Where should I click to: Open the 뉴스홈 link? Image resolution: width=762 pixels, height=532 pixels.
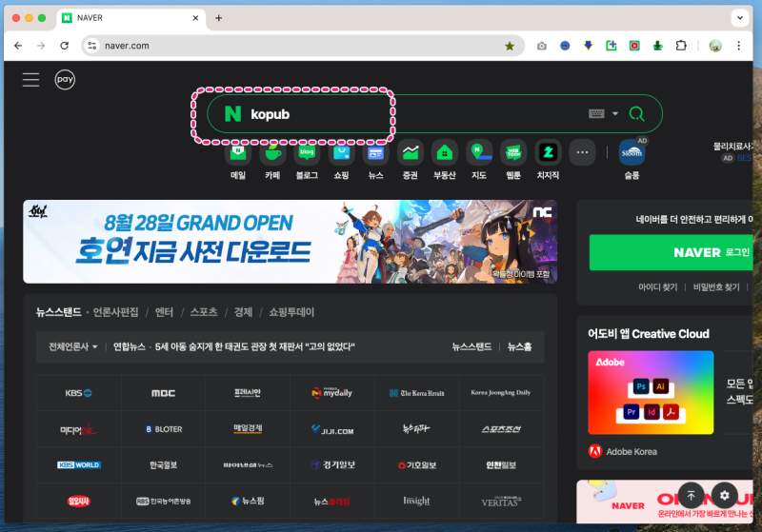pyautogui.click(x=519, y=346)
